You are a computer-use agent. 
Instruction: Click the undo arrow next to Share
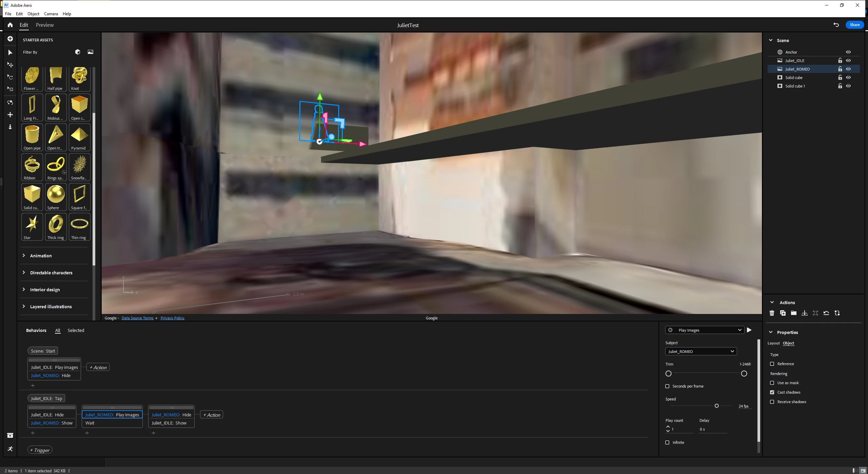(x=836, y=25)
